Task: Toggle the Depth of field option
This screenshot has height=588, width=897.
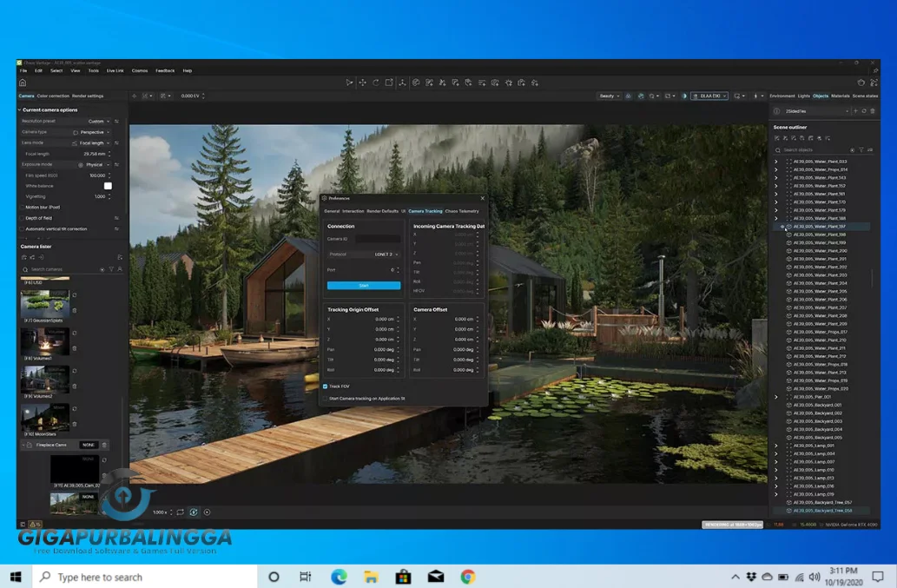Action: pyautogui.click(x=22, y=218)
